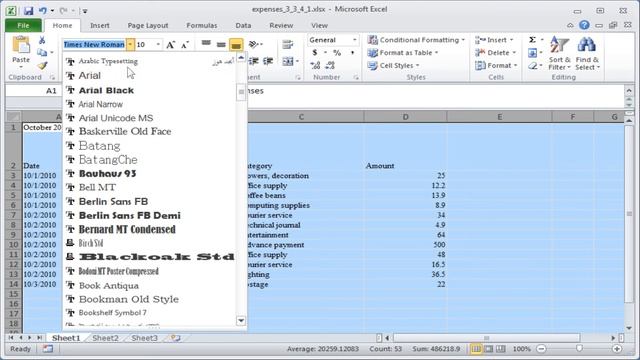The image size is (640, 360).
Task: Open the Sheet2 worksheet tab
Action: 105,338
